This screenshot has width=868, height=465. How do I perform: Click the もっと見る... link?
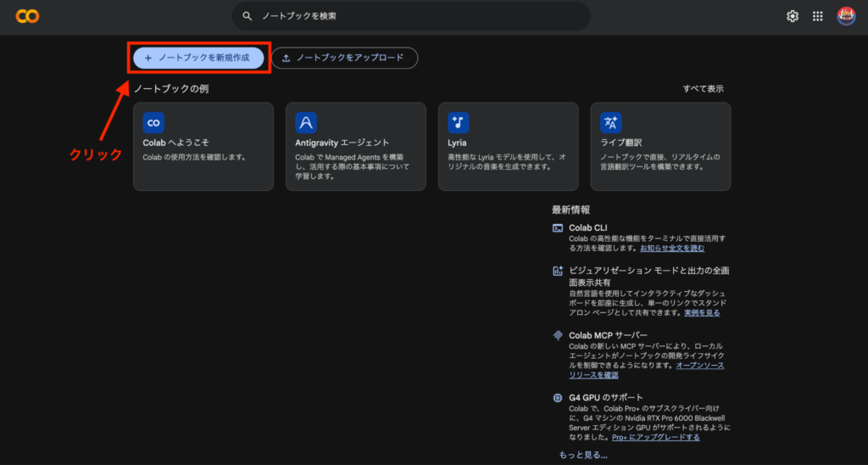click(x=583, y=455)
